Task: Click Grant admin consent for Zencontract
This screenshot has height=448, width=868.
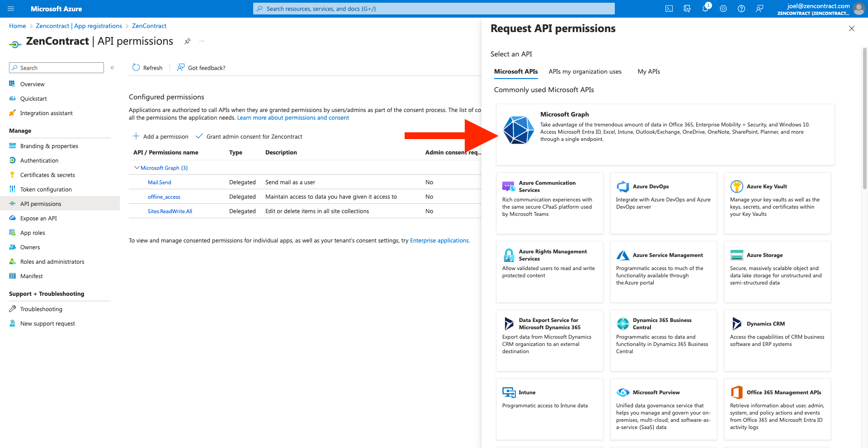Action: coord(249,136)
